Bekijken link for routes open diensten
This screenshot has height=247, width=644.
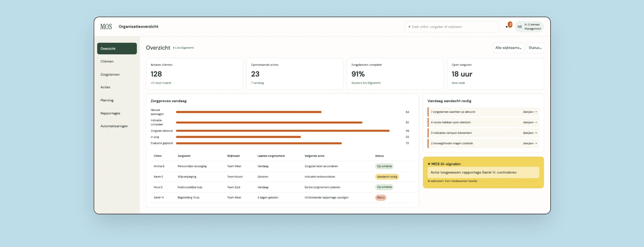(x=530, y=122)
